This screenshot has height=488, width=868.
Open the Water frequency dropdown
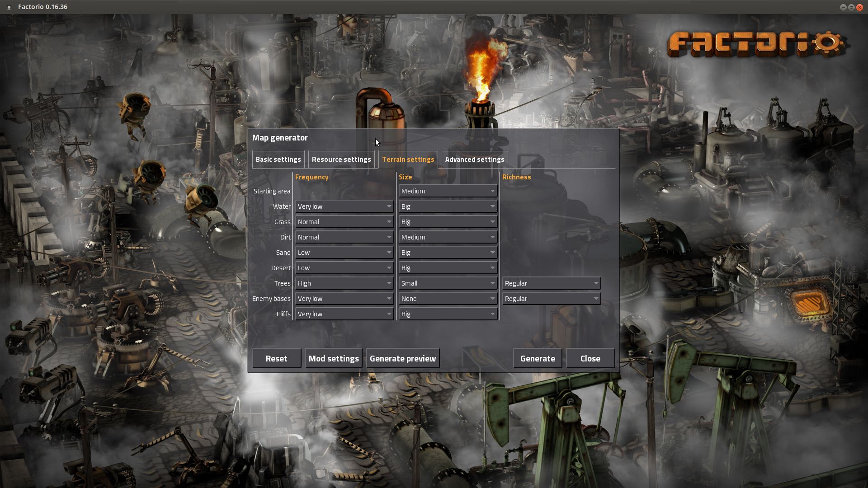pos(344,206)
